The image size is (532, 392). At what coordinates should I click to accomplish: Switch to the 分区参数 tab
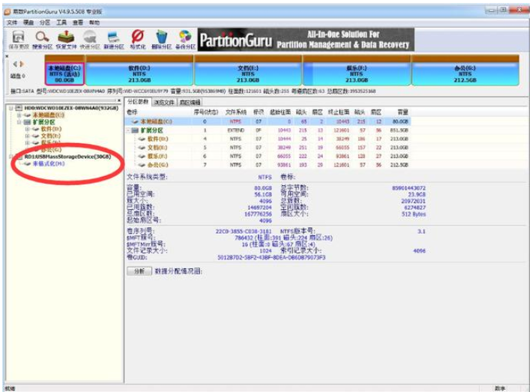pos(138,101)
